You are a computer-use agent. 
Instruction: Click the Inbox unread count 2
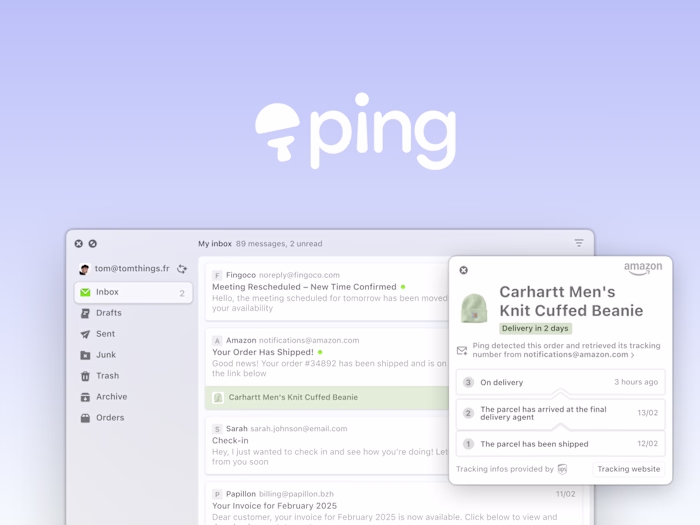click(182, 293)
